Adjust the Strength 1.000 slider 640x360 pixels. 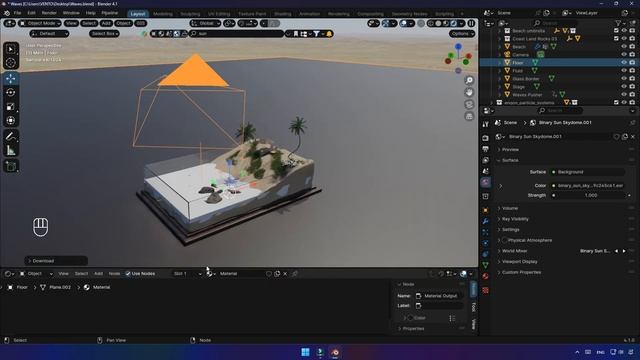click(591, 196)
